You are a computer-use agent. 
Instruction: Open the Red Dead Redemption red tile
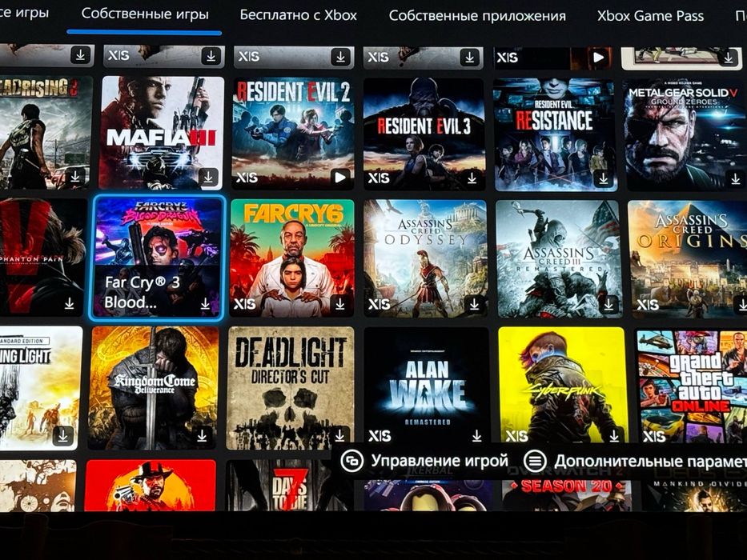pos(150,486)
